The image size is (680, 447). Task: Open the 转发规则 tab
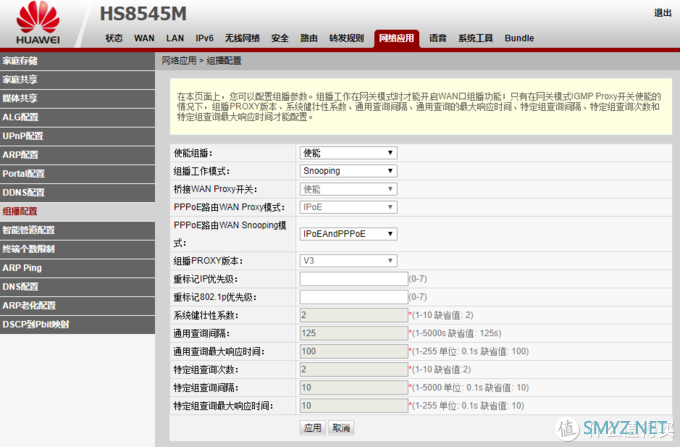347,38
